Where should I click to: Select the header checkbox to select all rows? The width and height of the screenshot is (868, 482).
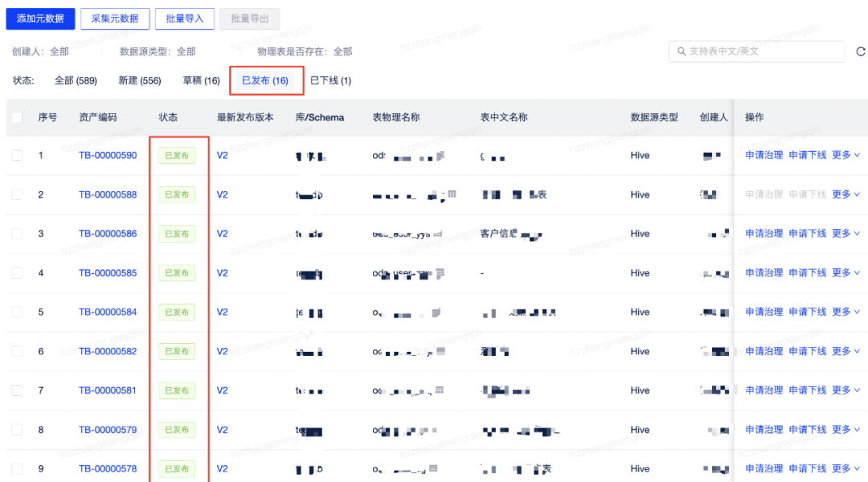click(x=17, y=116)
